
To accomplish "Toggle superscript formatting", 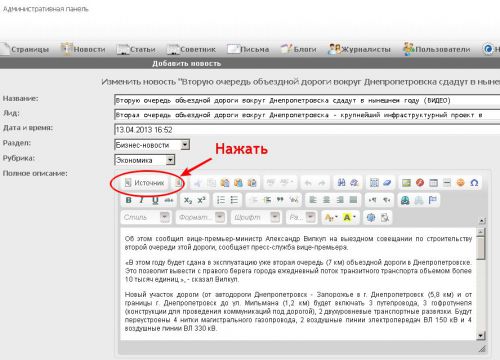I will tap(201, 200).
